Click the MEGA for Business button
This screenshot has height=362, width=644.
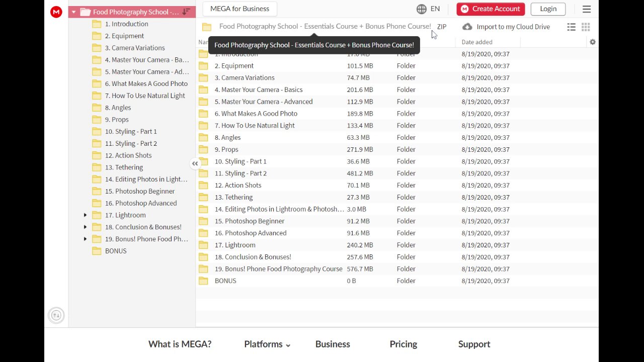(x=239, y=9)
